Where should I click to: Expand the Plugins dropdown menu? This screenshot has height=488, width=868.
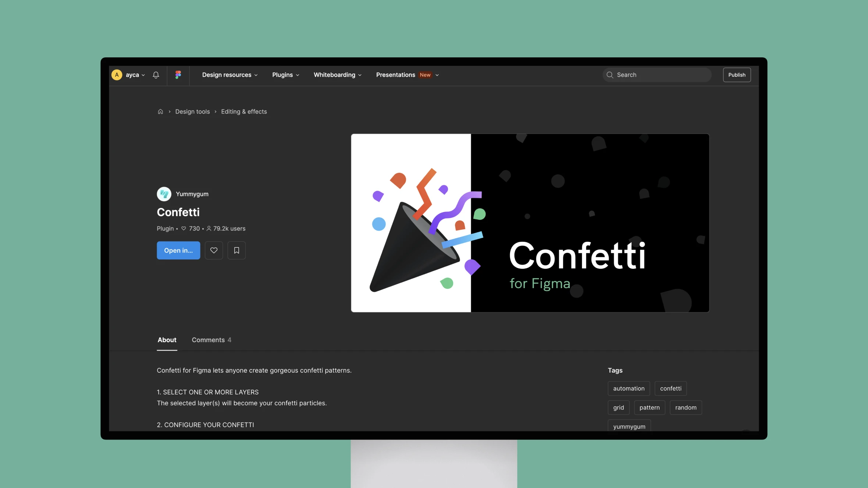[x=285, y=75]
